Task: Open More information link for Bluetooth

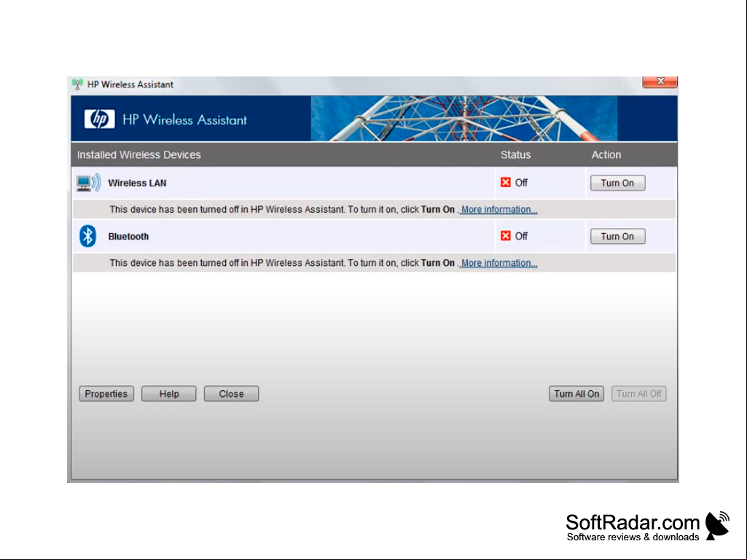Action: [498, 263]
